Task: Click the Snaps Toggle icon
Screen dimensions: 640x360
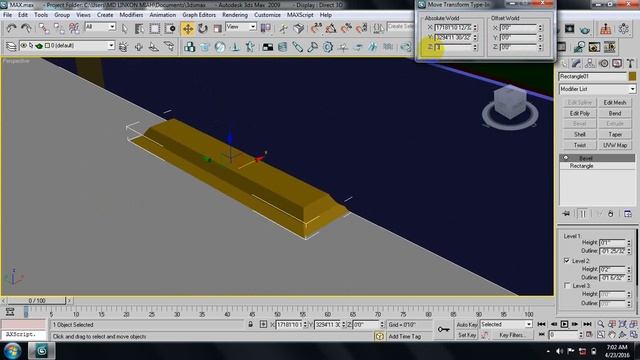Action: [316, 28]
